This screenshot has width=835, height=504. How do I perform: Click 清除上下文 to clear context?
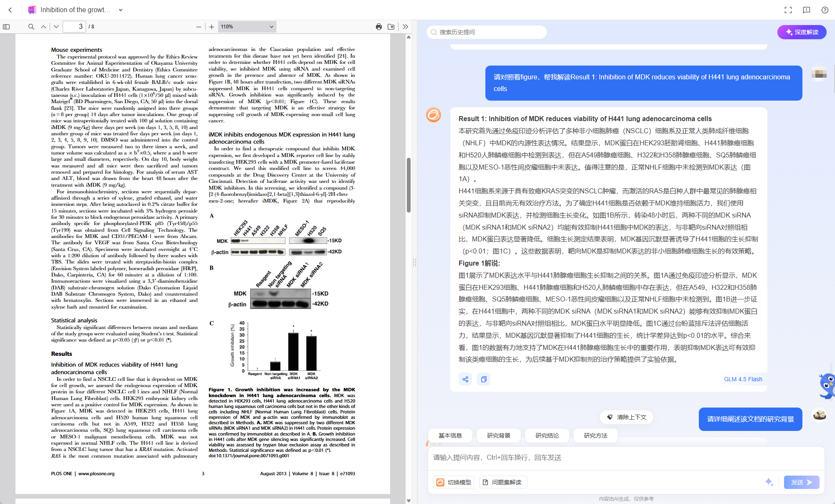point(627,417)
